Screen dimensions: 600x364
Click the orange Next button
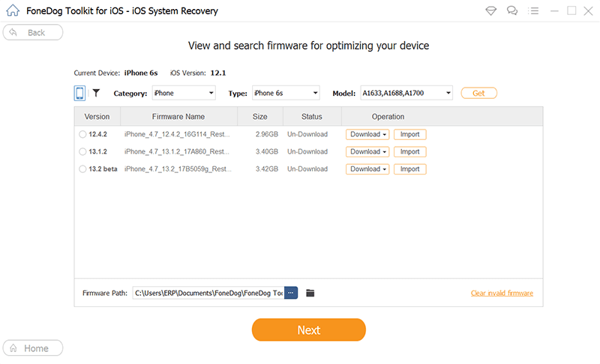pyautogui.click(x=309, y=330)
